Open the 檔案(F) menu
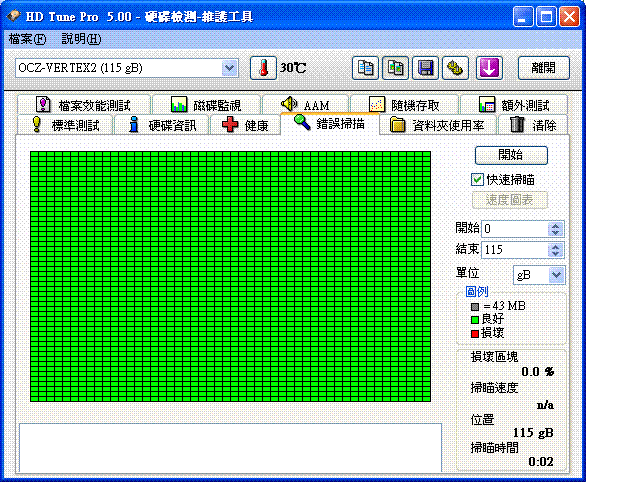The width and height of the screenshot is (640, 482). (x=27, y=39)
